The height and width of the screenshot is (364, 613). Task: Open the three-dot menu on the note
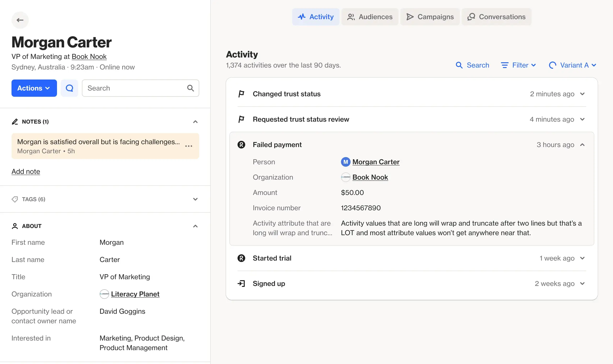point(188,146)
